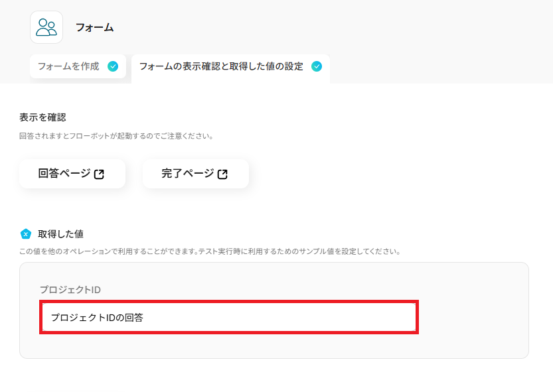The width and height of the screenshot is (553, 392).
Task: Switch to the フォームを作成 tab
Action: coord(68,66)
